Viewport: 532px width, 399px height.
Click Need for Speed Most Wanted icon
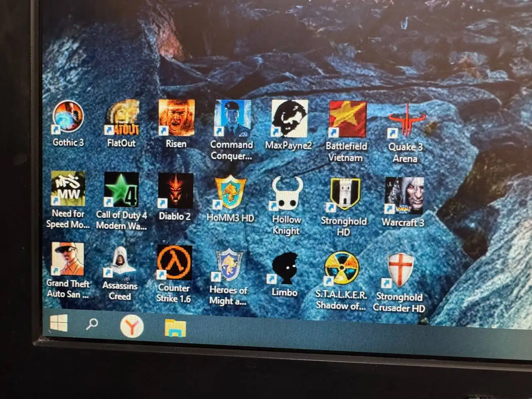(x=68, y=189)
